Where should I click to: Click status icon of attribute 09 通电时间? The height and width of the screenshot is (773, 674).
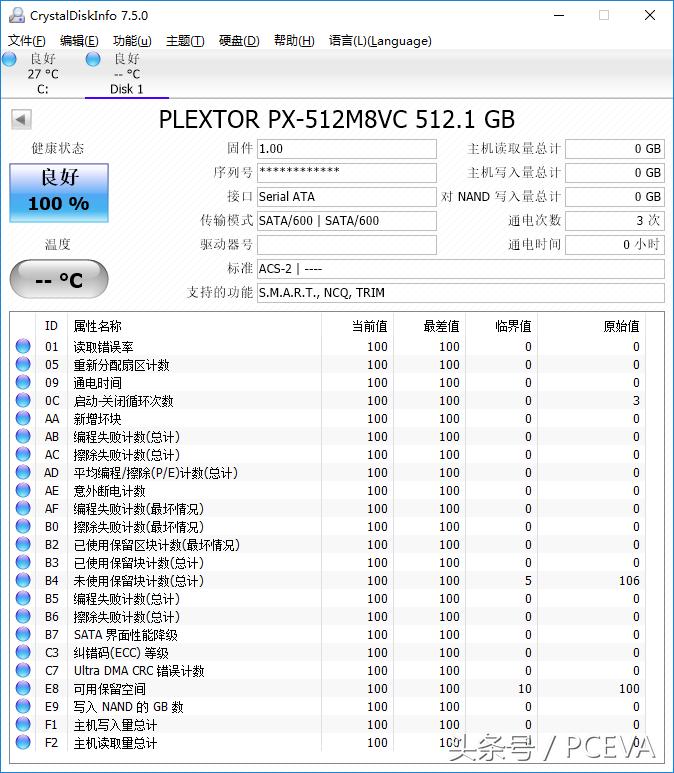tap(23, 382)
